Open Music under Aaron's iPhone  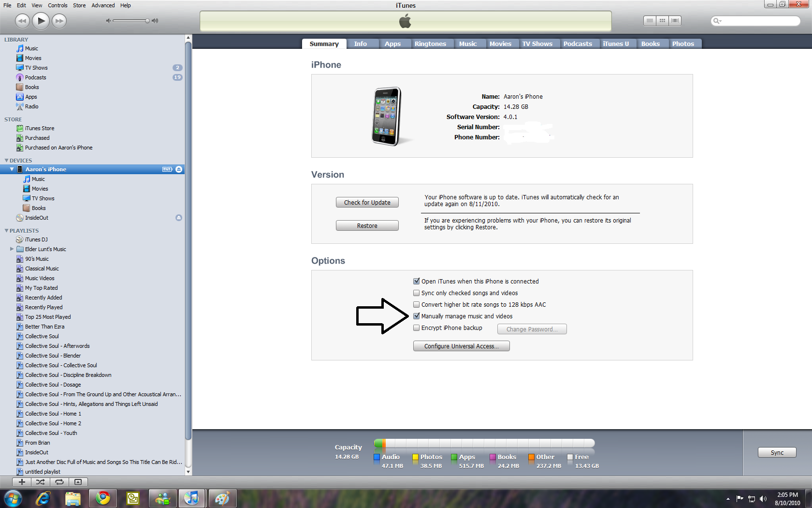(38, 179)
